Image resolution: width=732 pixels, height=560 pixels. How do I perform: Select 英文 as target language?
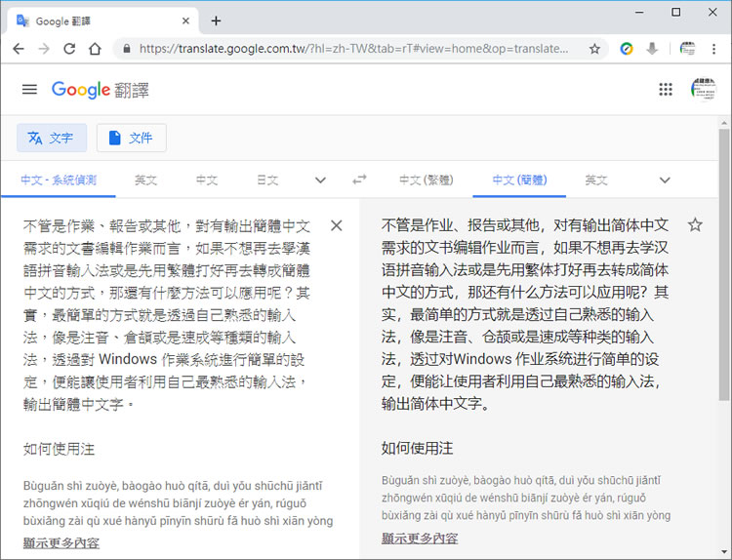596,180
